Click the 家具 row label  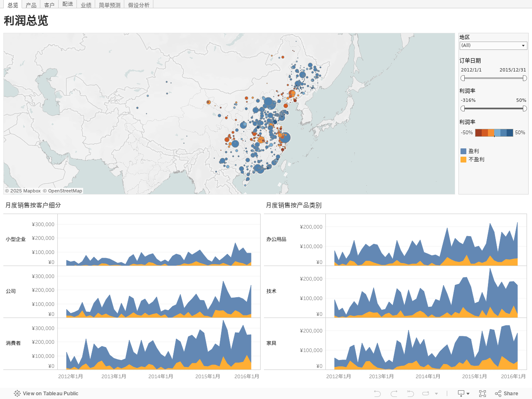tap(271, 343)
